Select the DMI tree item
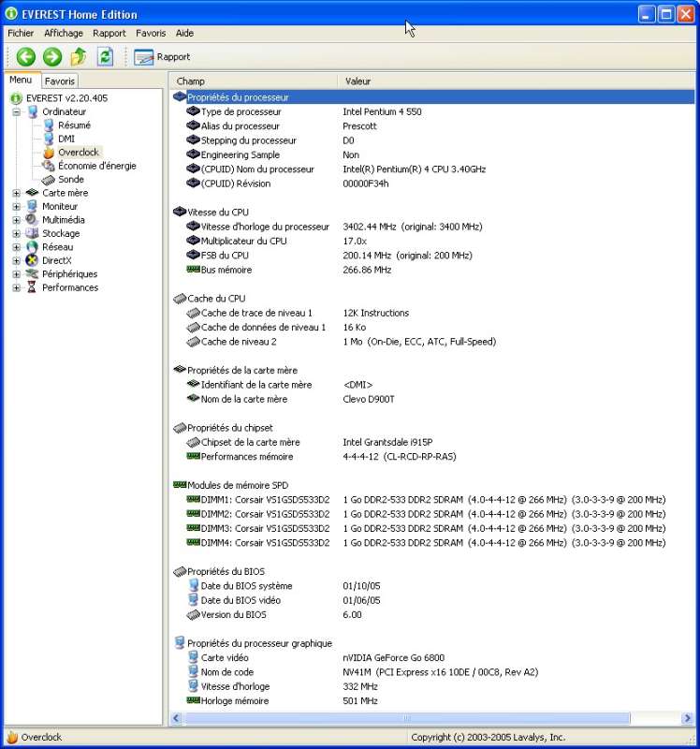This screenshot has height=749, width=700. point(66,139)
